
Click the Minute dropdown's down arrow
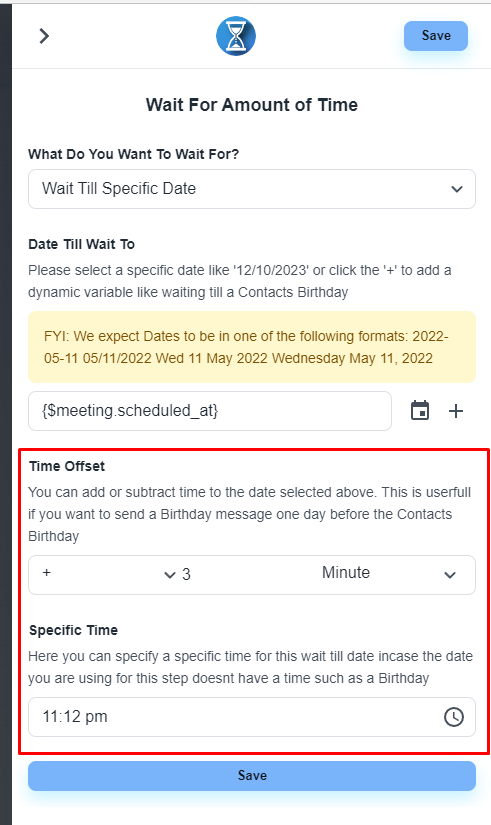click(x=450, y=575)
